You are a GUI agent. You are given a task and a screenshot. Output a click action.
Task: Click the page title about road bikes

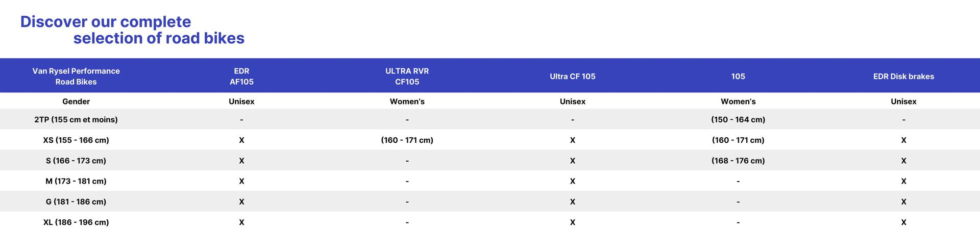click(132, 30)
